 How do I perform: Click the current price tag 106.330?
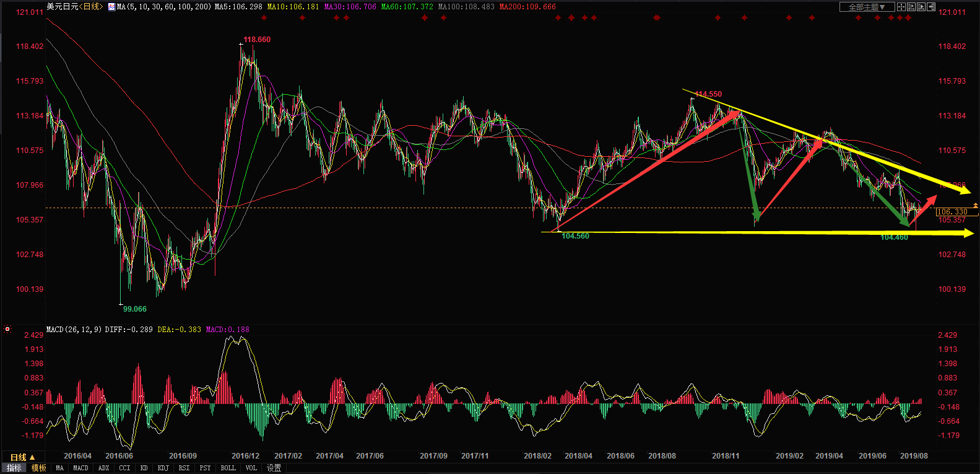click(x=957, y=212)
